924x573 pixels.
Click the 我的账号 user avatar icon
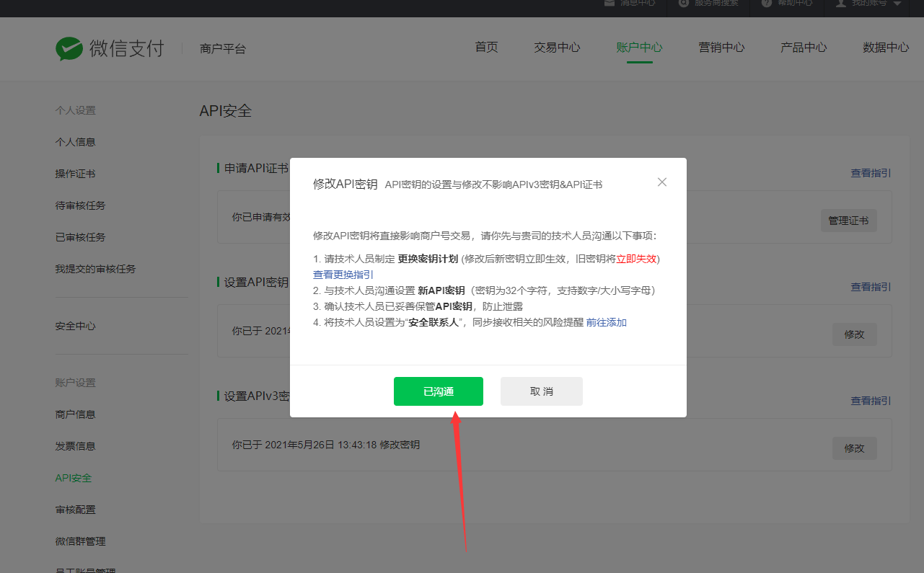840,3
